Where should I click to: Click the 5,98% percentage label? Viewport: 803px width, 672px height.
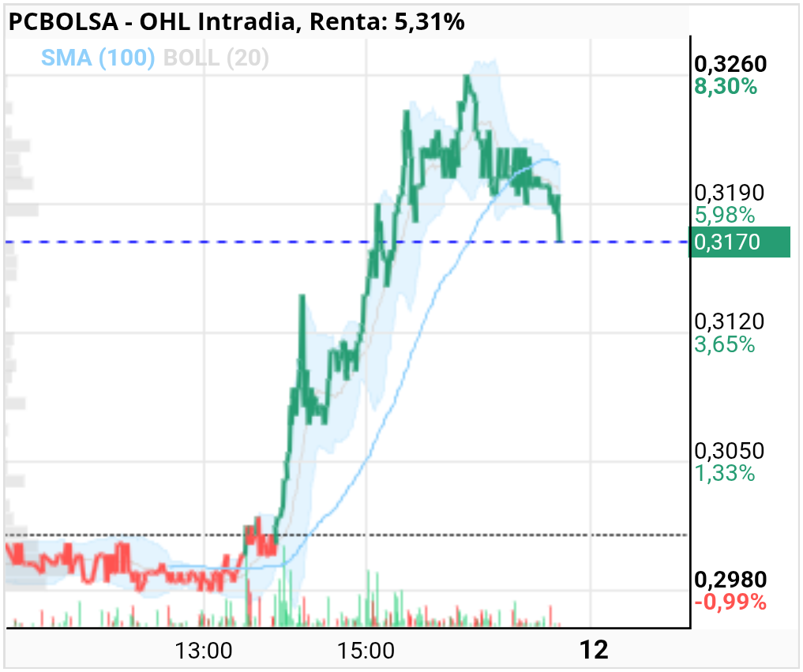(725, 215)
